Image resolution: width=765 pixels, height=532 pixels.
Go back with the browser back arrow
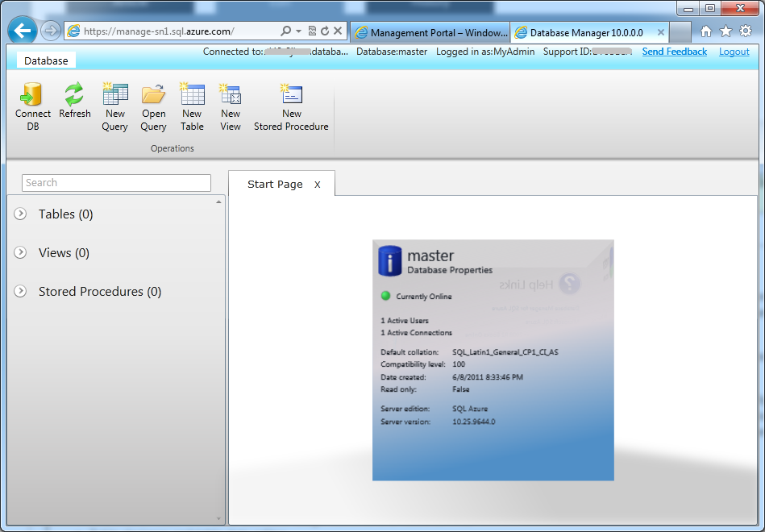pyautogui.click(x=23, y=31)
